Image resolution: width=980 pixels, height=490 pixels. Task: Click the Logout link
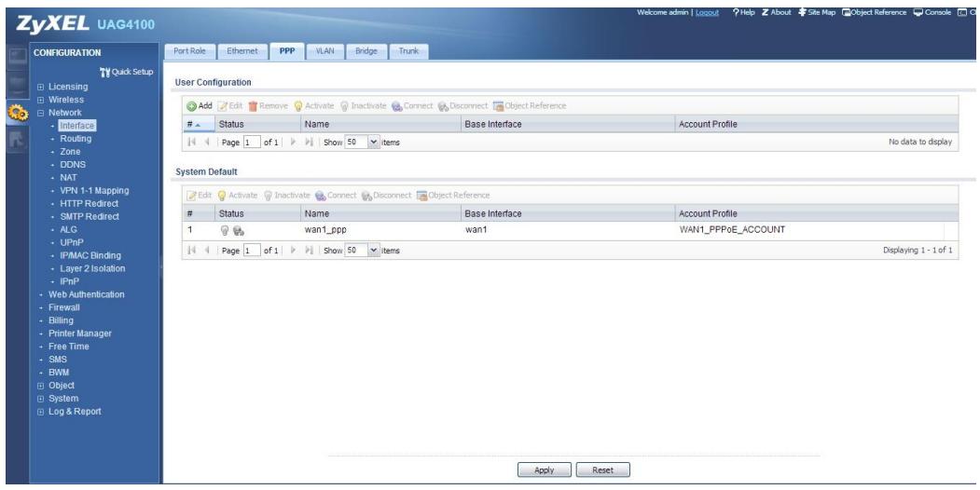click(707, 12)
